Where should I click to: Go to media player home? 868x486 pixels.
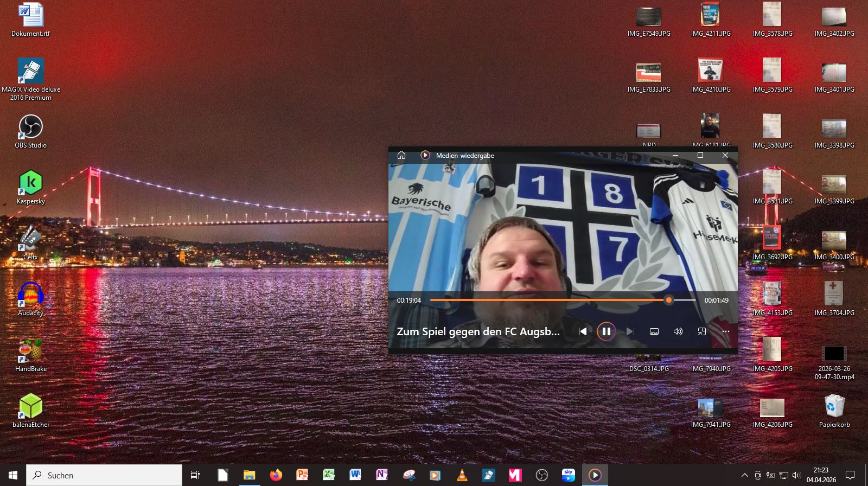401,155
